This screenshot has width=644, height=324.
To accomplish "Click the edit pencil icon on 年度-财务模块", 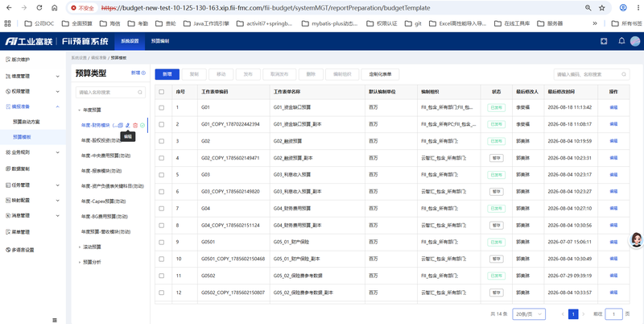I will click(x=128, y=125).
